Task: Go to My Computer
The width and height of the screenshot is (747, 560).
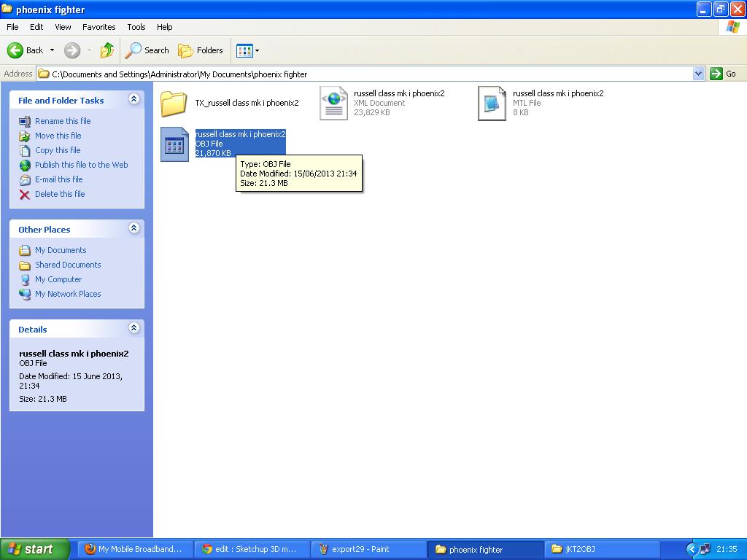Action: (58, 279)
